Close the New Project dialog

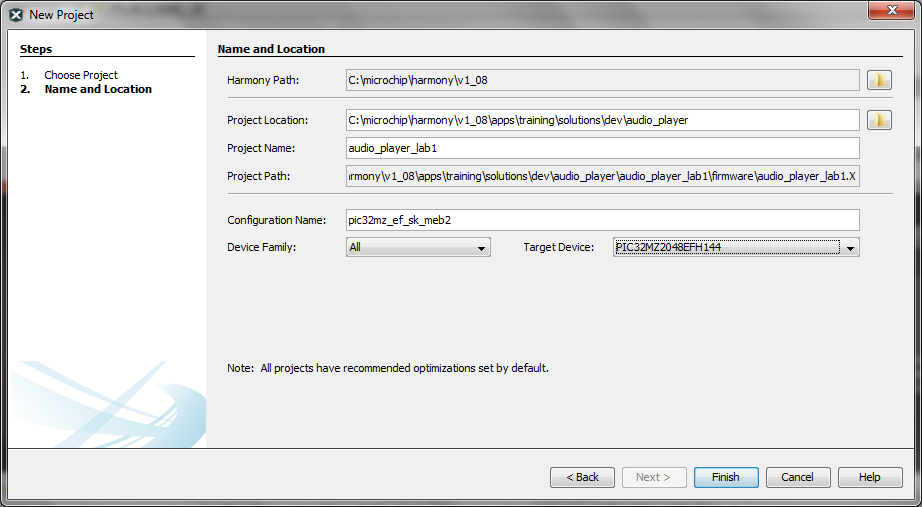(888, 11)
